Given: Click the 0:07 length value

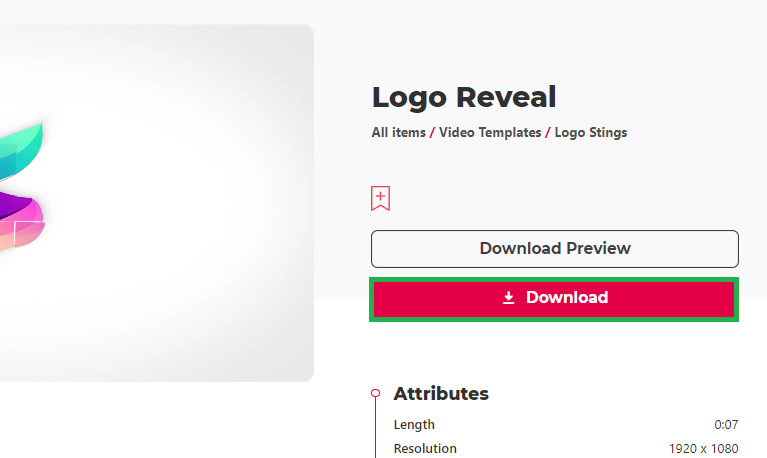Looking at the screenshot, I should tap(726, 425).
